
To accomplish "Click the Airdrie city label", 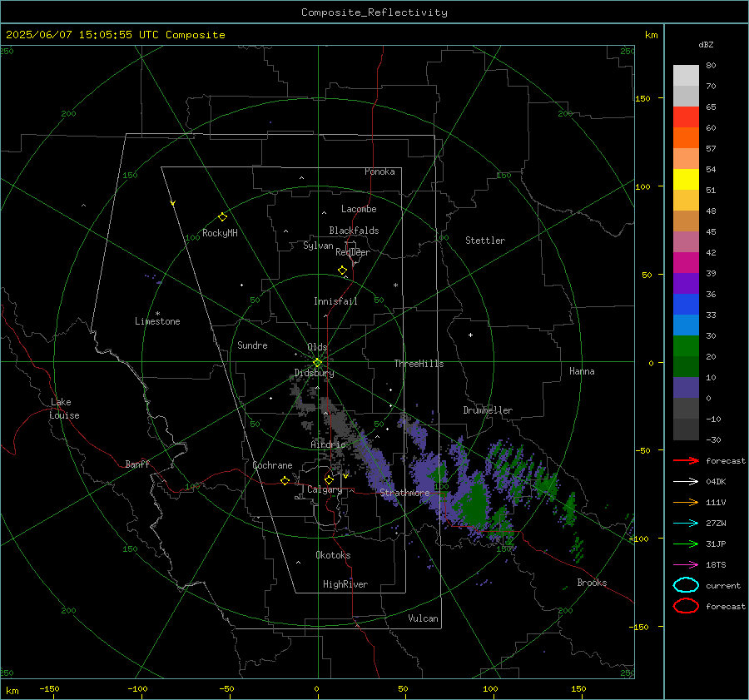I will (328, 444).
